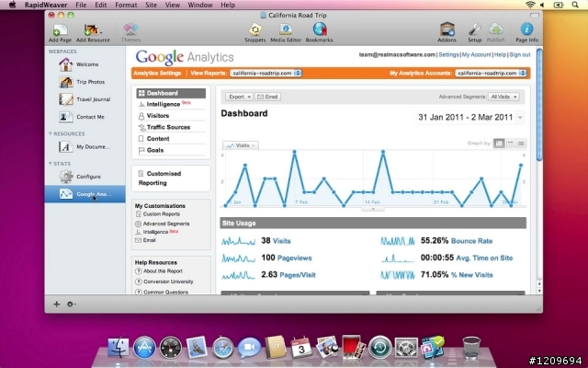The height and width of the screenshot is (368, 588).
Task: Select the Google Analytics stats item
Action: pyautogui.click(x=85, y=194)
